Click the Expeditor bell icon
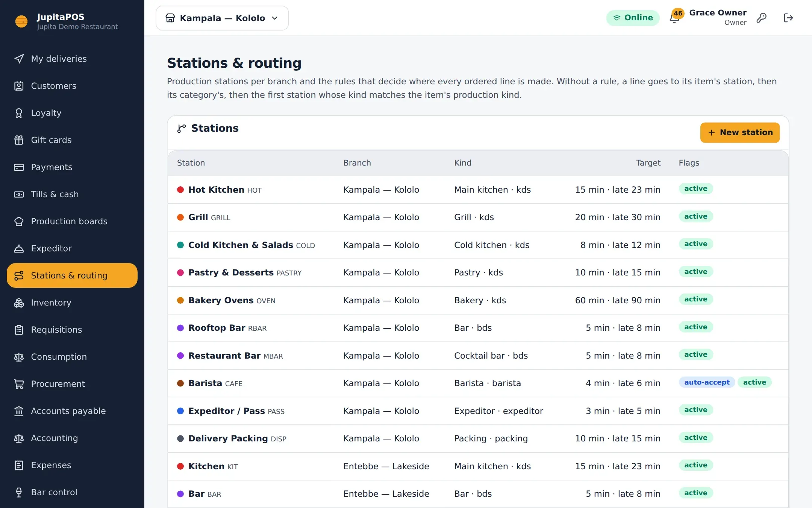 (x=19, y=248)
